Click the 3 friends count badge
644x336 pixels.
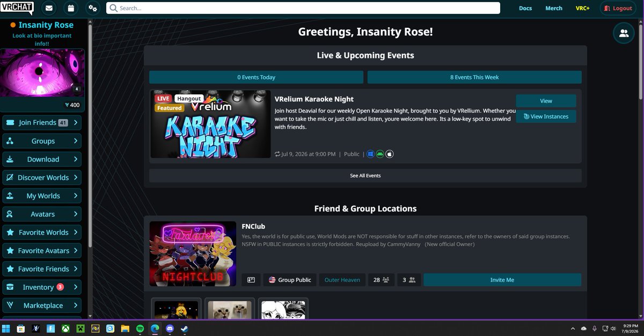tap(409, 280)
